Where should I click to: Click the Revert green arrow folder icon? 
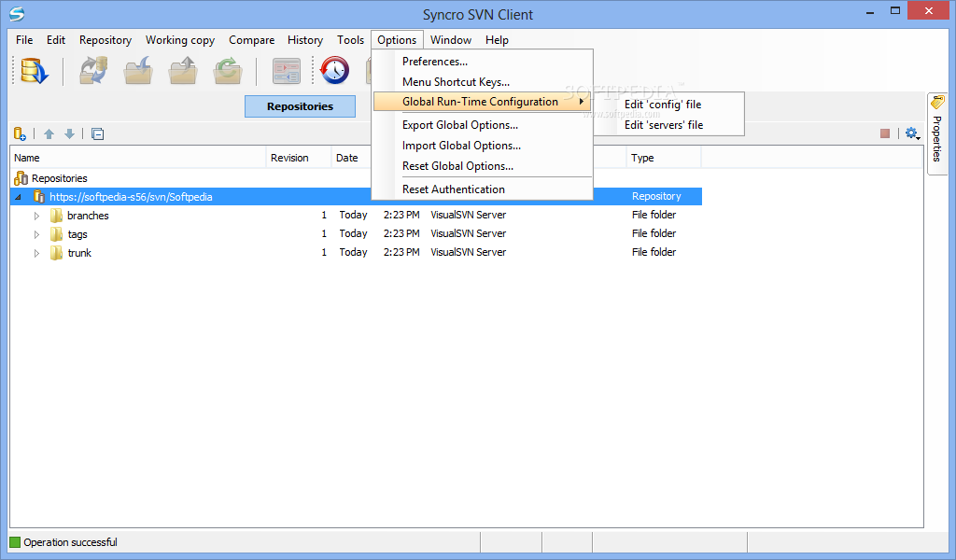[x=228, y=71]
